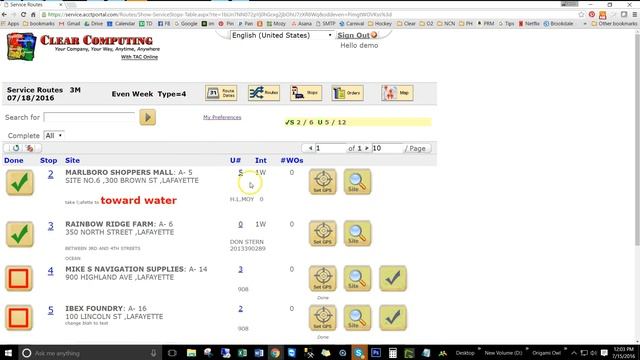Mark Ibex Foundry done with checkmark button
Image resolution: width=640 pixels, height=360 pixels.
click(393, 318)
